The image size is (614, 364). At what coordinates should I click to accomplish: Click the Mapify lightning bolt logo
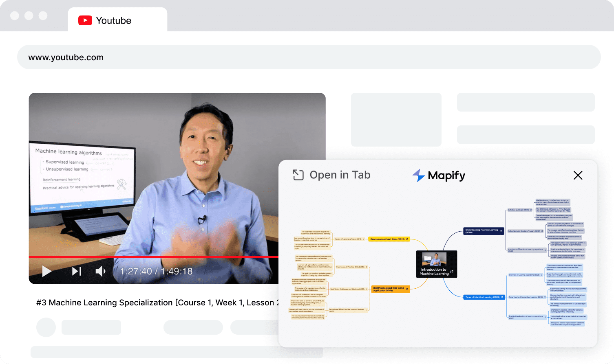pyautogui.click(x=418, y=175)
